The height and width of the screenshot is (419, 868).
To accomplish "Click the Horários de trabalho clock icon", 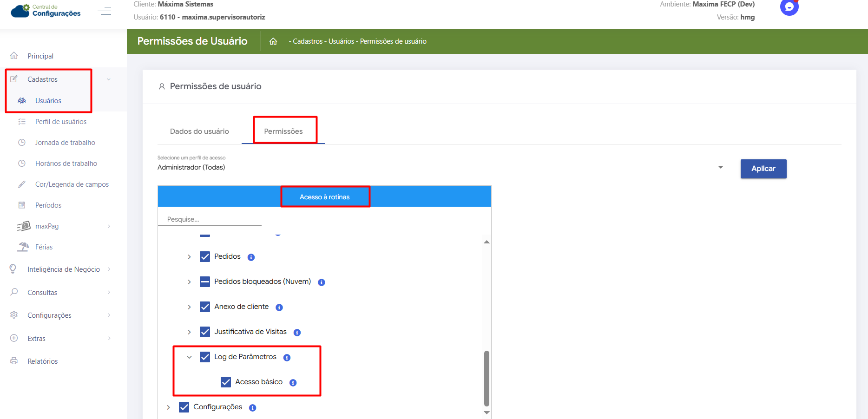I will pos(22,164).
